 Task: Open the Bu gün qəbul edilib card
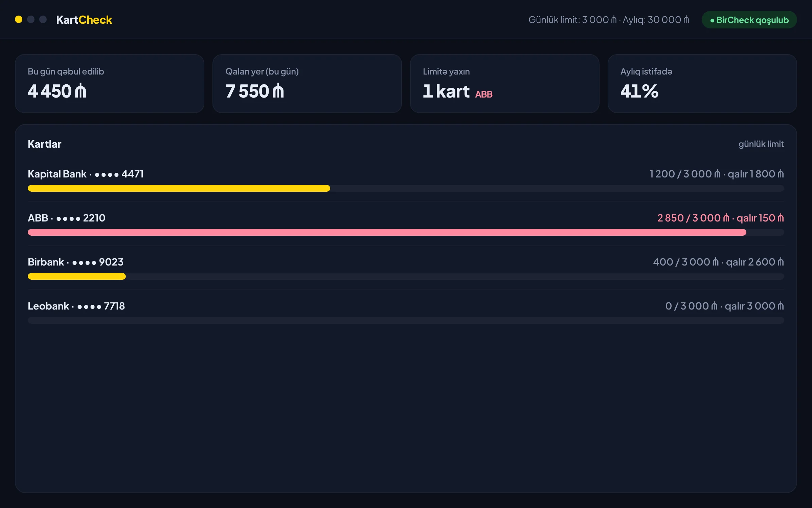pyautogui.click(x=110, y=84)
